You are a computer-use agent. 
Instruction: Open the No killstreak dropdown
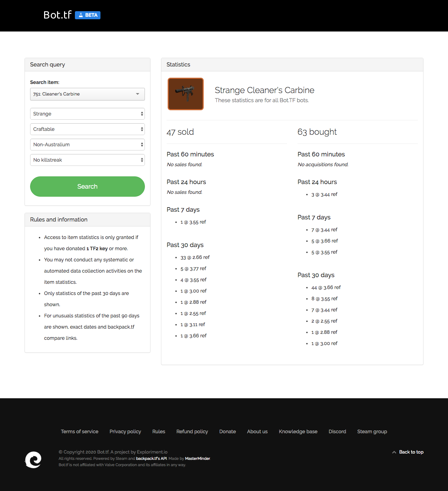tap(87, 160)
